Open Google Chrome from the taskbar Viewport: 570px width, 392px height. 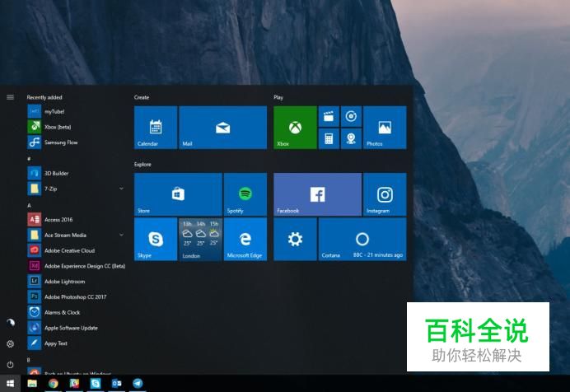click(54, 383)
